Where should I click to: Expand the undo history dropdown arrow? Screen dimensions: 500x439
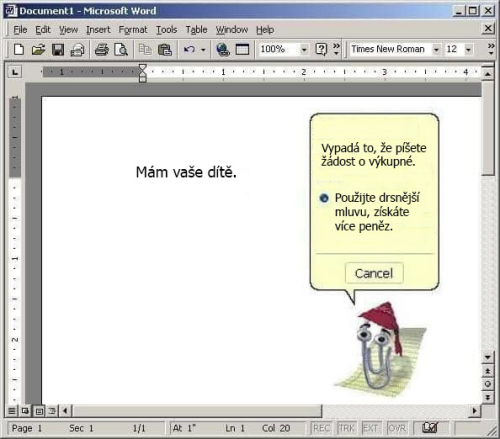[x=203, y=50]
